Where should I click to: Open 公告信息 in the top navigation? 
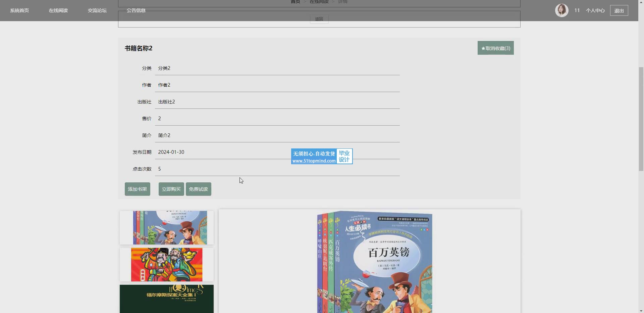click(136, 10)
